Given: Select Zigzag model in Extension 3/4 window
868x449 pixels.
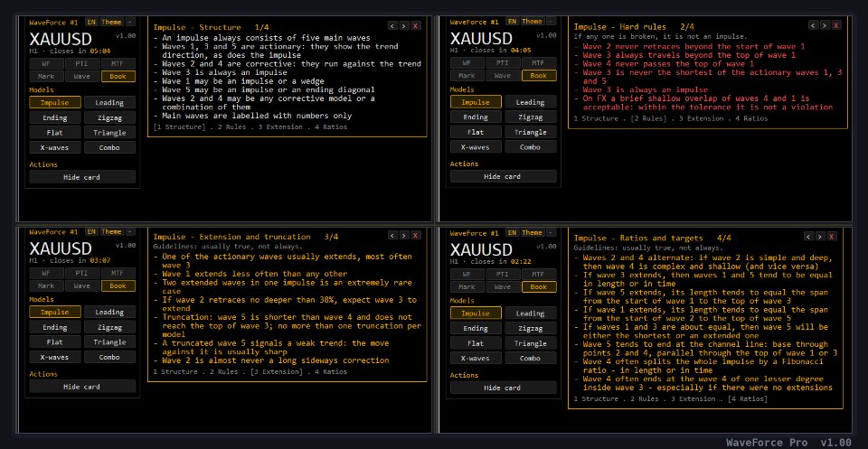Looking at the screenshot, I should [x=109, y=327].
